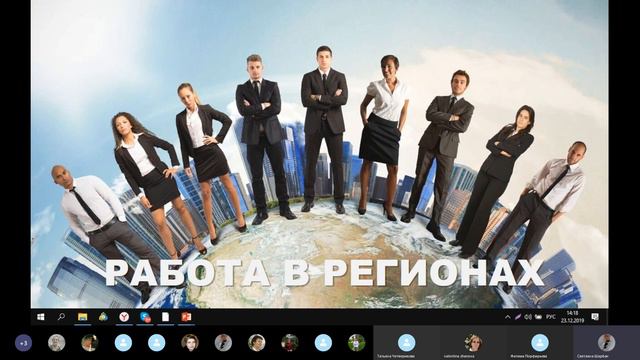
Task: Open the taskbar search magnifier
Action: coord(62,317)
